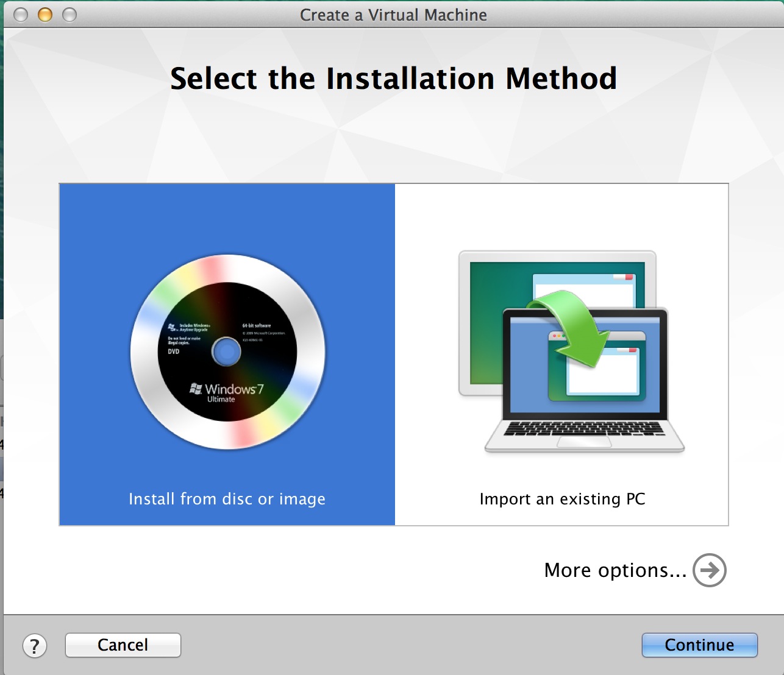Close the Create a Virtual Machine window

pyautogui.click(x=21, y=15)
